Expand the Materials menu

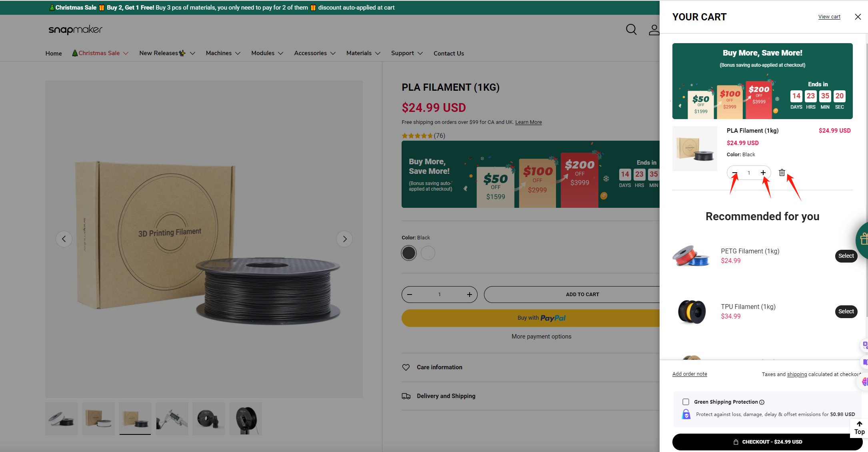pyautogui.click(x=363, y=53)
